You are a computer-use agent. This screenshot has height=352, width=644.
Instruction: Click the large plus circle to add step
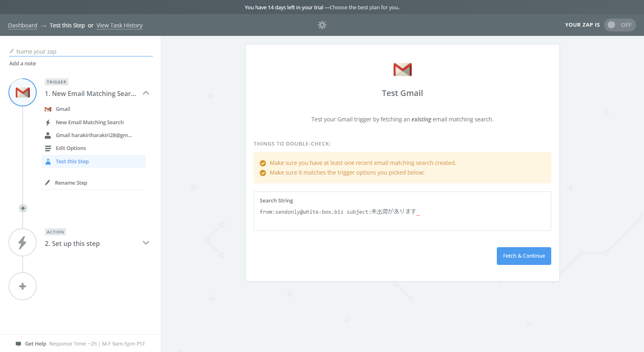click(23, 286)
